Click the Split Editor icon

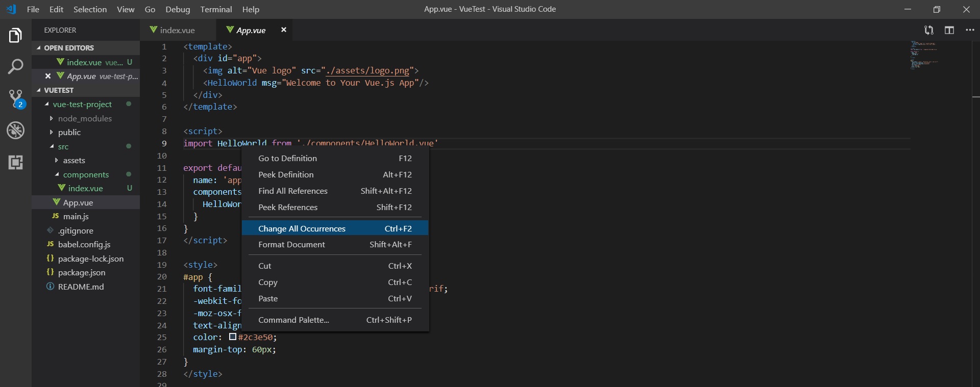(x=949, y=30)
